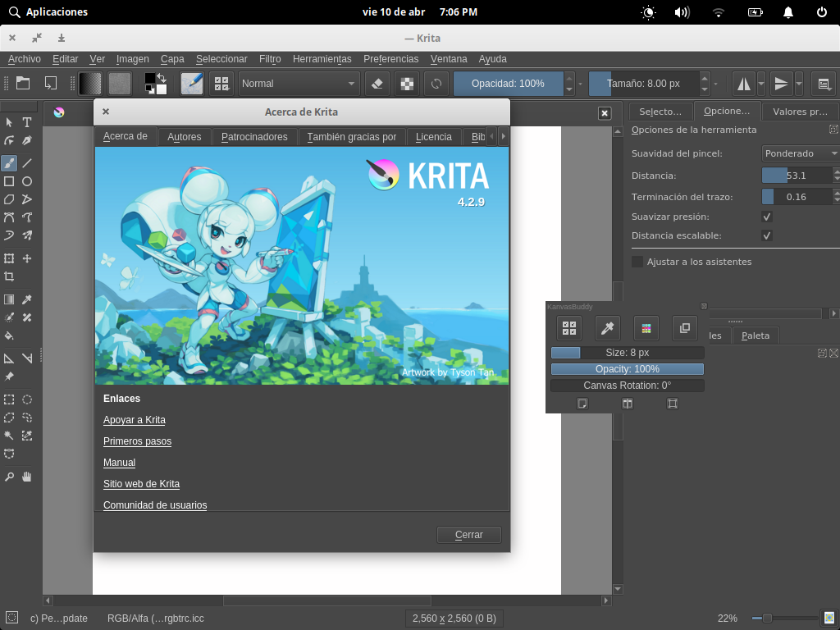The height and width of the screenshot is (630, 840).
Task: Toggle vertical mirror tool
Action: tap(782, 84)
